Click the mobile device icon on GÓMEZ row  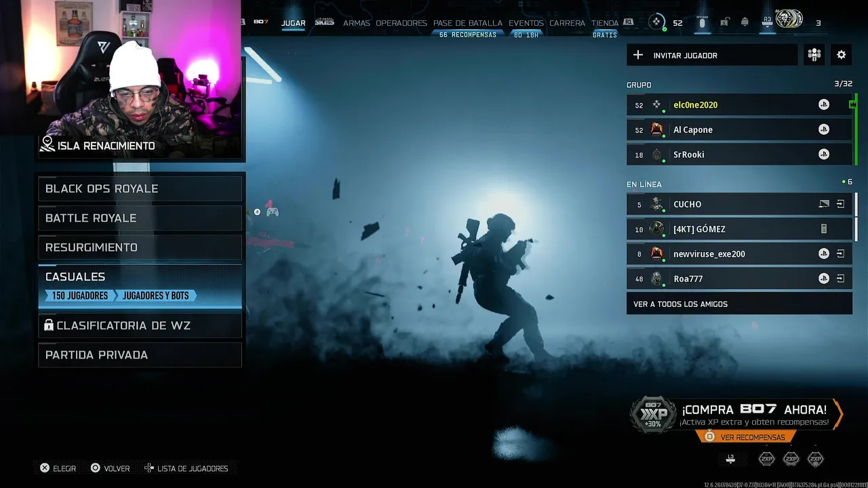coord(824,229)
